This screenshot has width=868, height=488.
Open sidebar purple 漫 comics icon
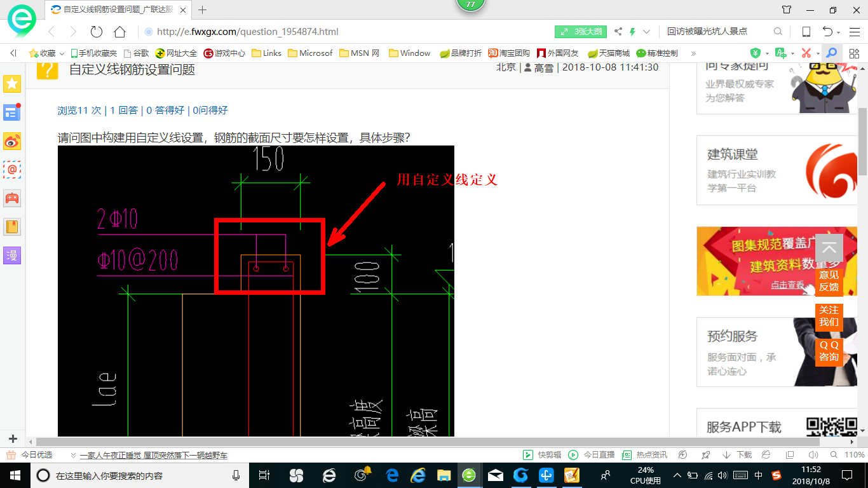point(12,255)
